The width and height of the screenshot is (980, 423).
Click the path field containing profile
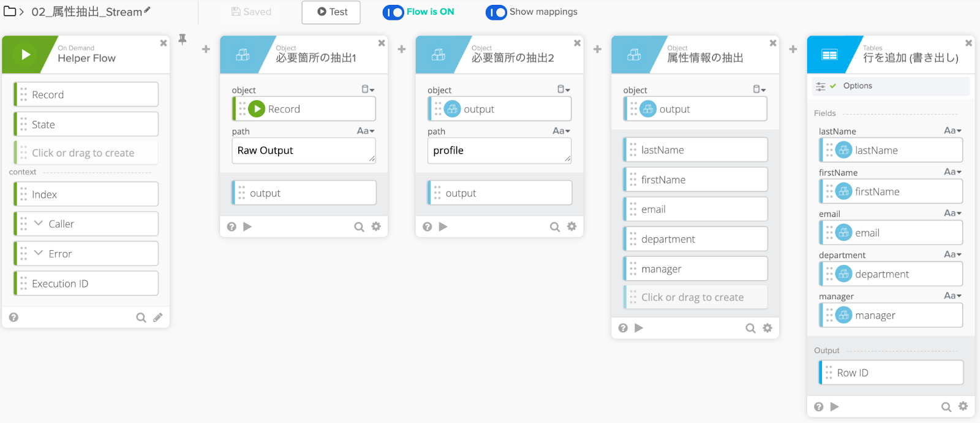(x=499, y=151)
